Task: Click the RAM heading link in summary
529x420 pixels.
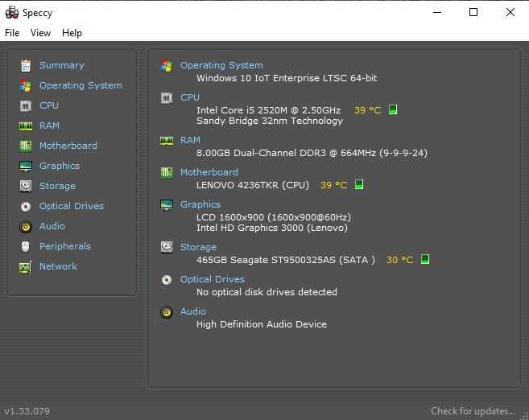Action: [x=190, y=140]
